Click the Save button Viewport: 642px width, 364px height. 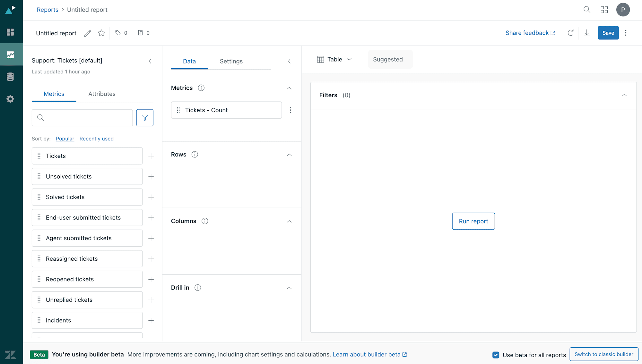(608, 33)
